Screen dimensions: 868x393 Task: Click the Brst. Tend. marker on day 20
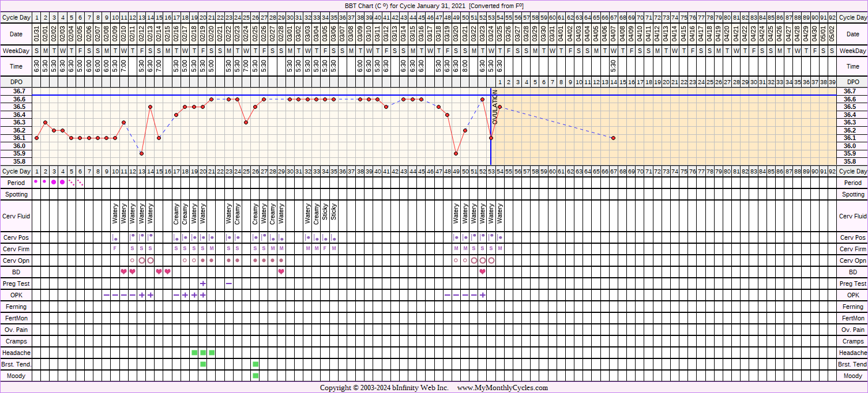point(203,364)
